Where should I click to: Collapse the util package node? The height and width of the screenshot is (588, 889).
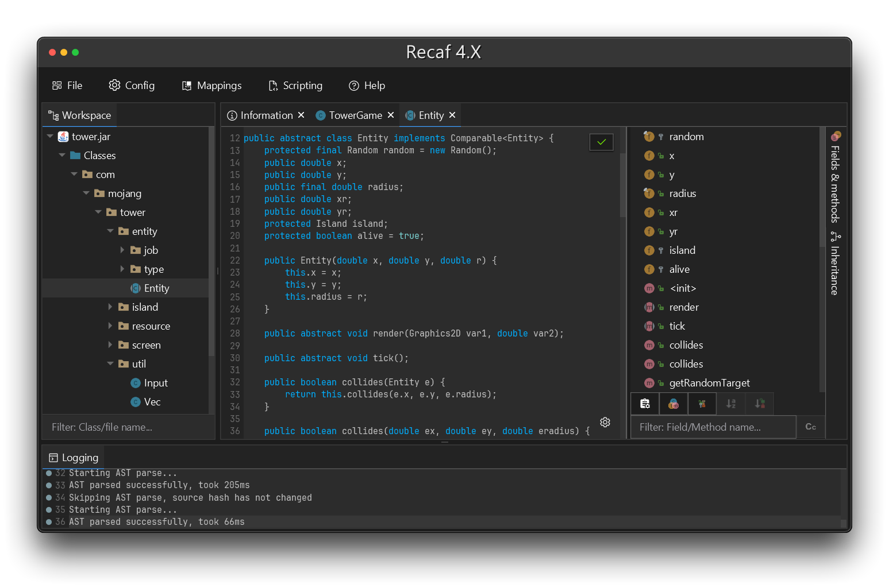tap(110, 364)
